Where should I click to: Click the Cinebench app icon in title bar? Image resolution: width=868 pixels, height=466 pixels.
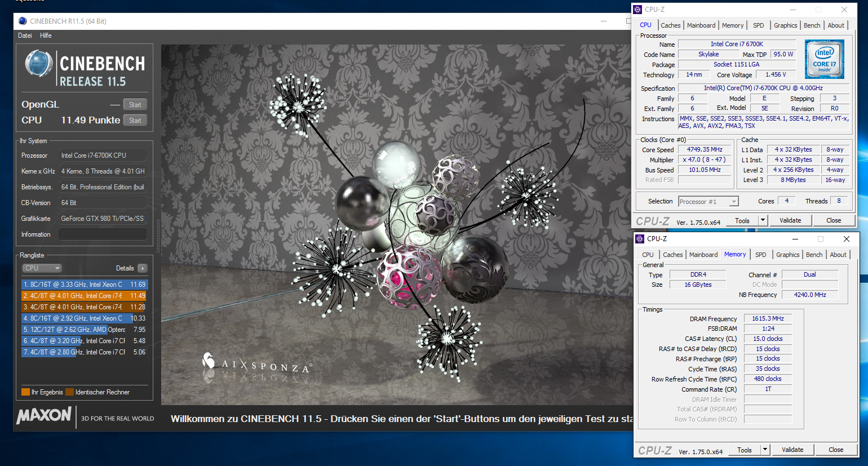click(23, 21)
